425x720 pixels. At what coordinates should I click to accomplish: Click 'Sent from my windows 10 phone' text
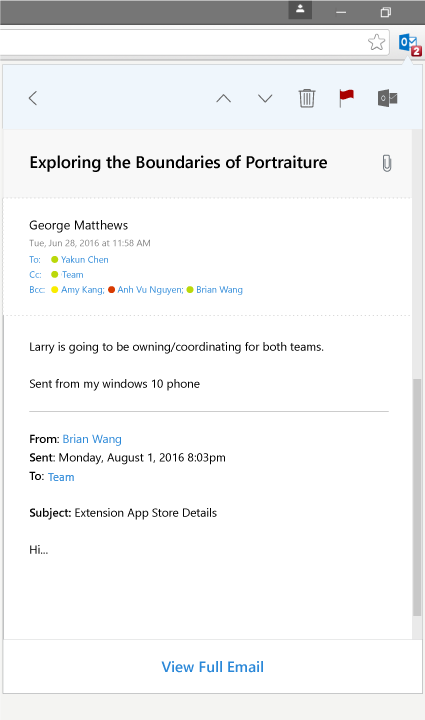click(x=114, y=384)
